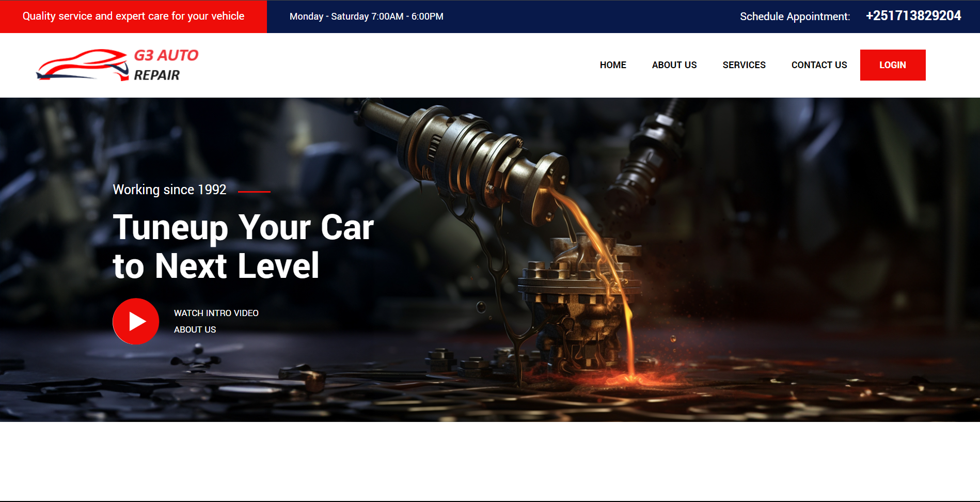
Task: Click the red line beside Working since 1992
Action: [x=254, y=192]
